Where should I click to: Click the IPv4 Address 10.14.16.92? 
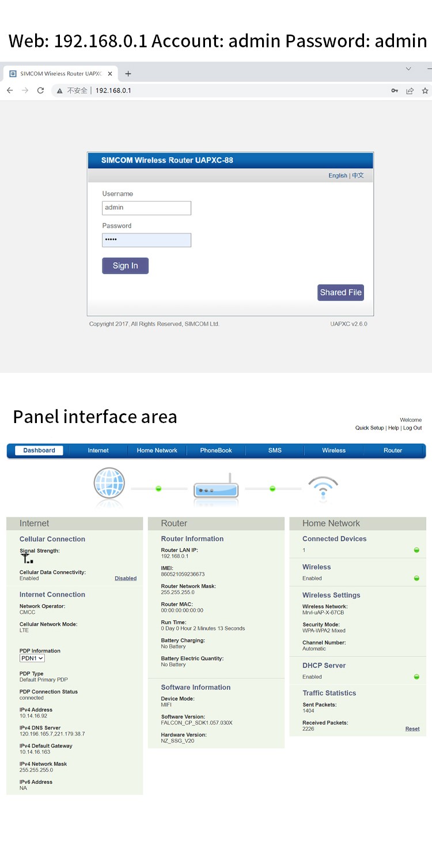click(x=33, y=716)
